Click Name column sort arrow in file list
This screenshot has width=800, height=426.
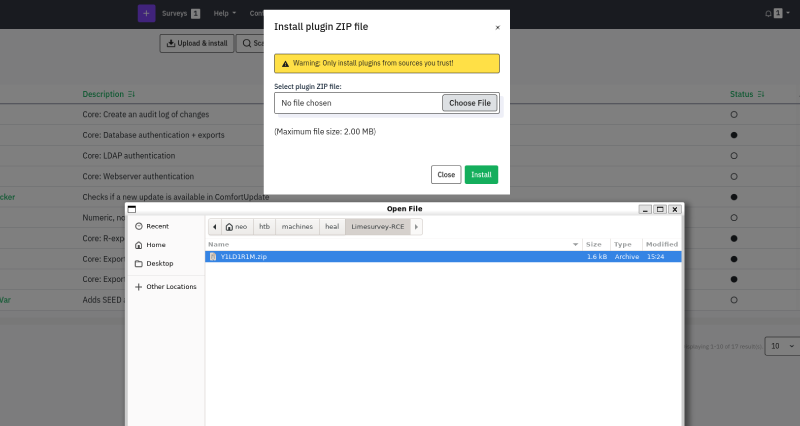(575, 244)
